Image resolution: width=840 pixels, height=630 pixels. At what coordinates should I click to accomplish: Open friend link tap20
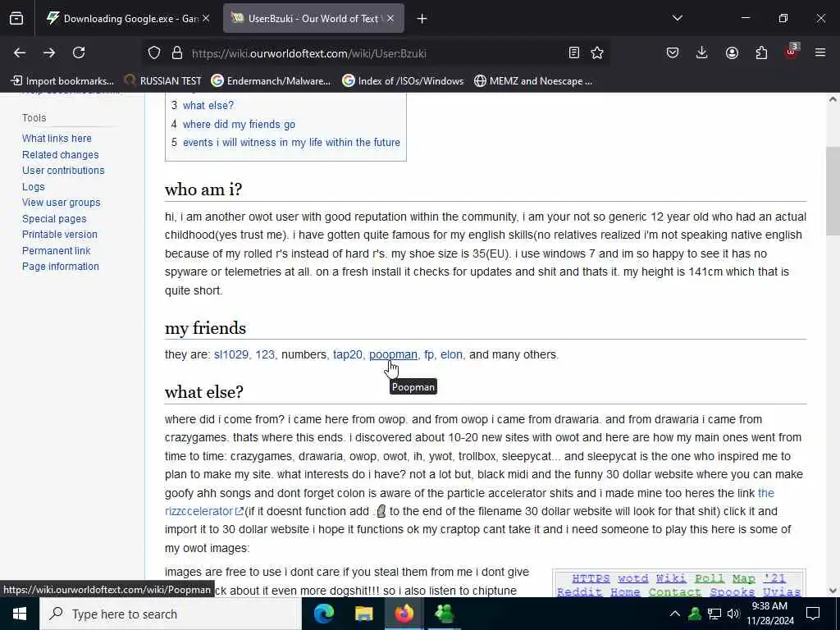pyautogui.click(x=348, y=354)
